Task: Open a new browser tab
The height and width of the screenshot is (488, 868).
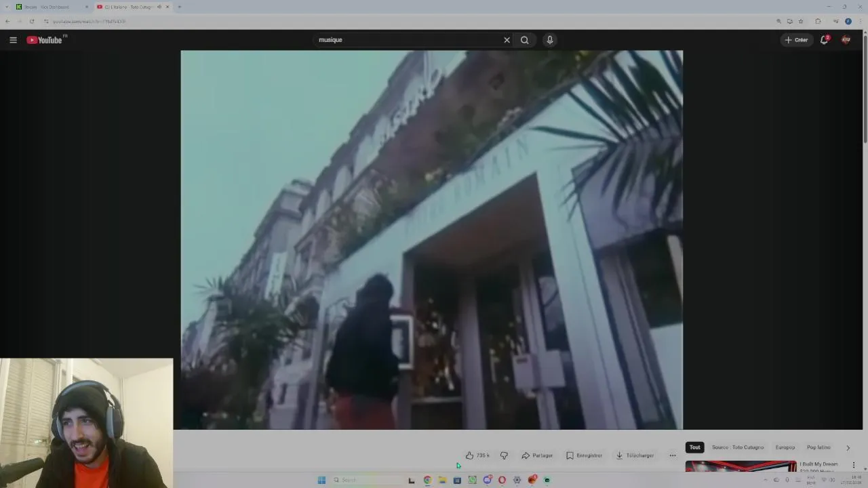Action: click(x=180, y=7)
